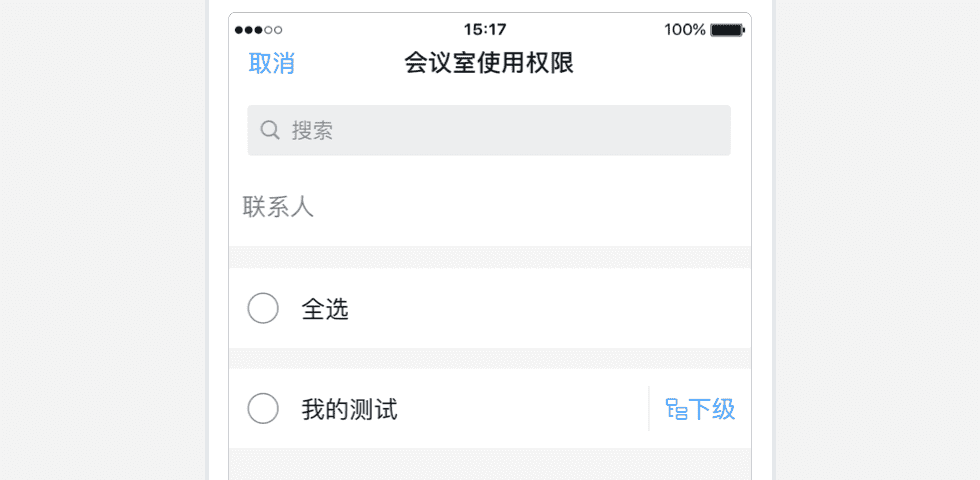Image resolution: width=980 pixels, height=480 pixels.
Task: Tap the 全选 label text
Action: click(x=325, y=309)
